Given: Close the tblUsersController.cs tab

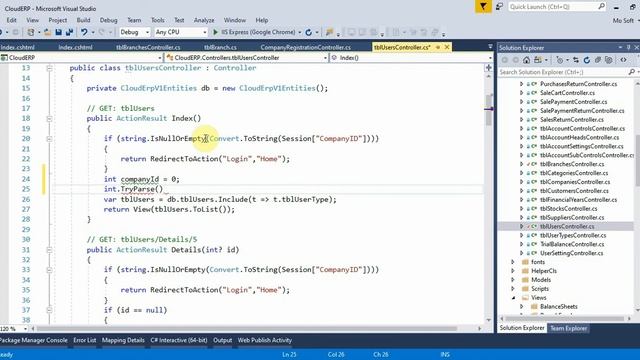Looking at the screenshot, I should 447,47.
